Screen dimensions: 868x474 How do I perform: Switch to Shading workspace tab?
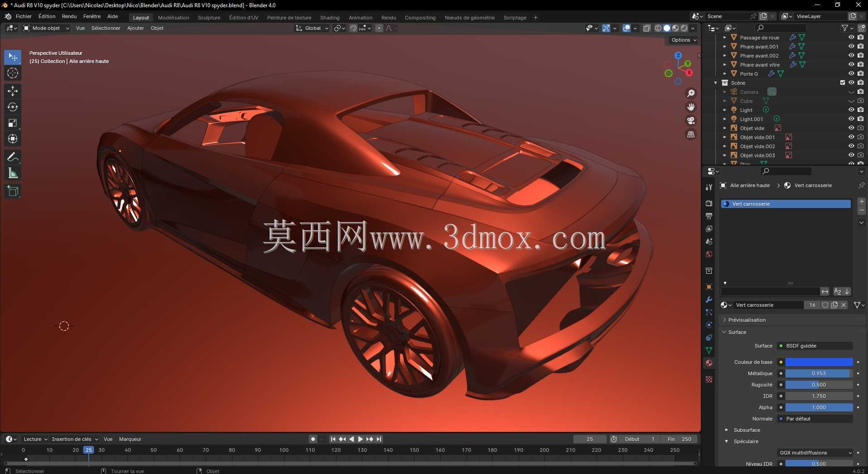coord(330,18)
